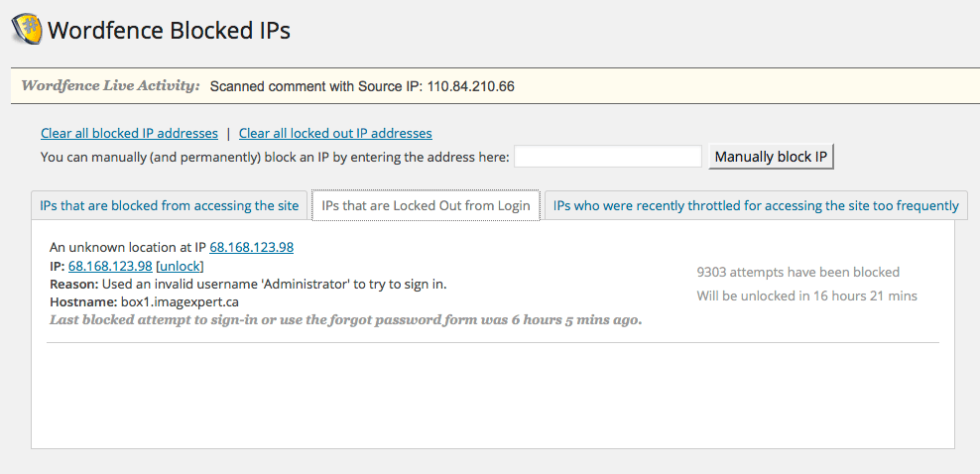Select the 'Scanned comment with Source IP' message
Viewport: 980px width, 474px height.
pyautogui.click(x=362, y=86)
